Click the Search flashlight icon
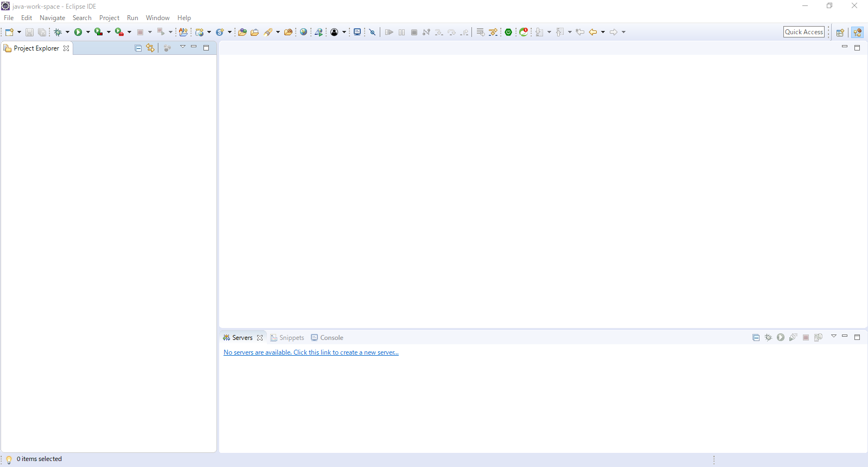Screen dimensions: 868x467 [268, 32]
